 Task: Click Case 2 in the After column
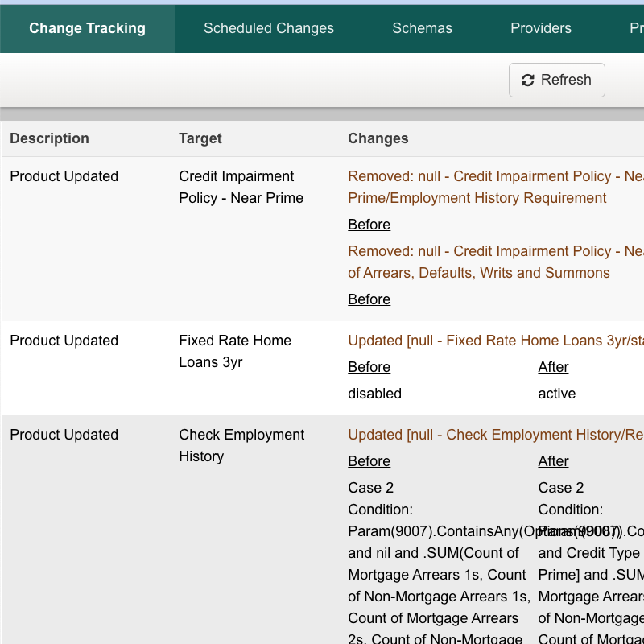coord(560,488)
